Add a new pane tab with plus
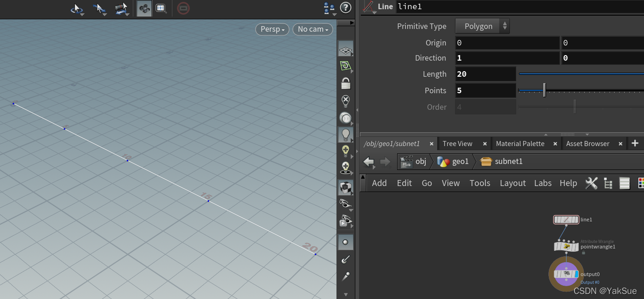The width and height of the screenshot is (644, 299). (635, 143)
